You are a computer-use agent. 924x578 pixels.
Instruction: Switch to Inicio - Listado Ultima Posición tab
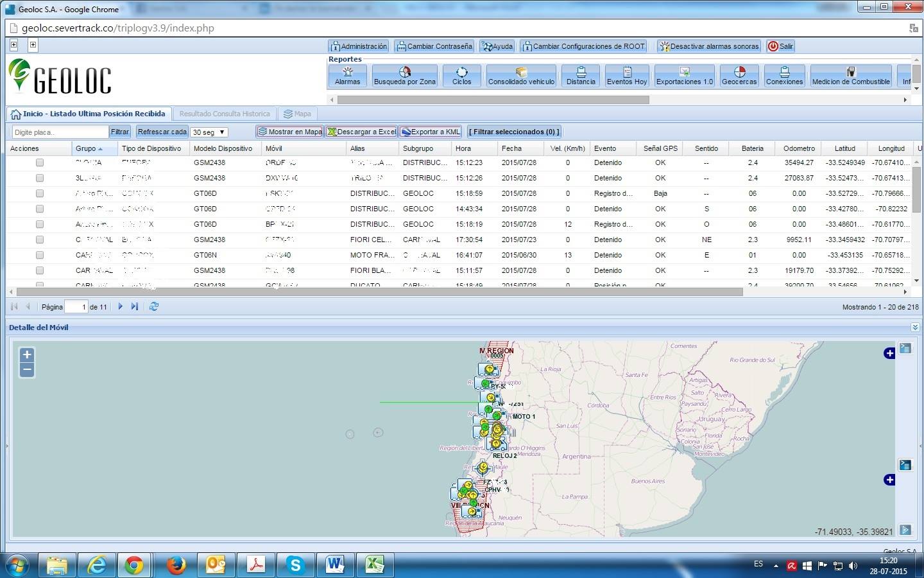coord(88,114)
